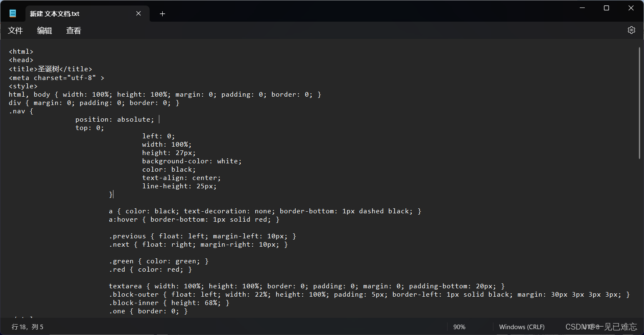Open the 查看 menu

(73, 30)
